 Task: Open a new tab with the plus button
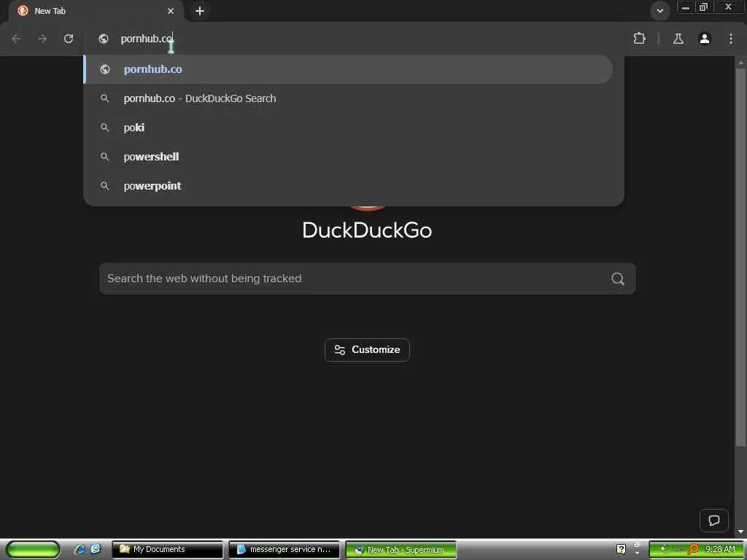click(x=200, y=10)
